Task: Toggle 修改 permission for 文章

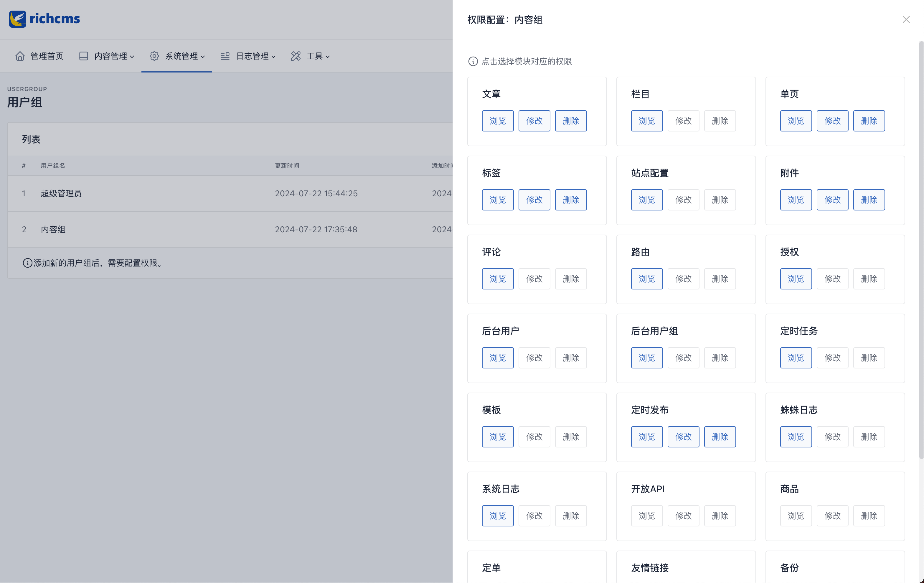Action: click(534, 121)
